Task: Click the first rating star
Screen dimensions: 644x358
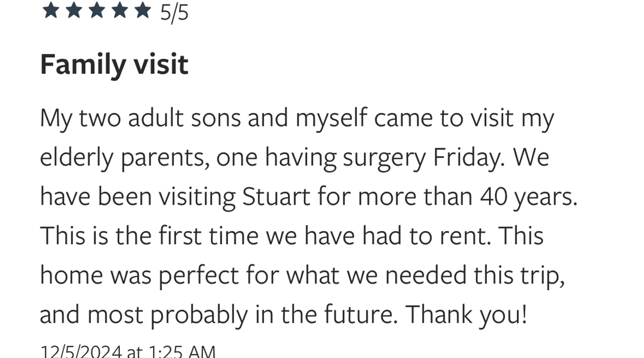Action: [51, 10]
